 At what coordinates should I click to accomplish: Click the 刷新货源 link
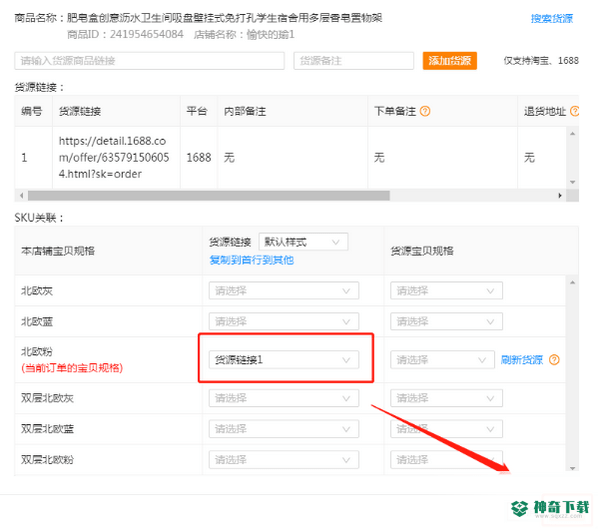coord(522,360)
